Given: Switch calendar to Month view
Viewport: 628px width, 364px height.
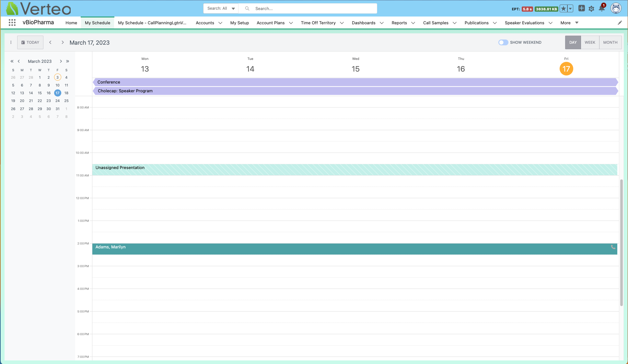Looking at the screenshot, I should tap(610, 42).
